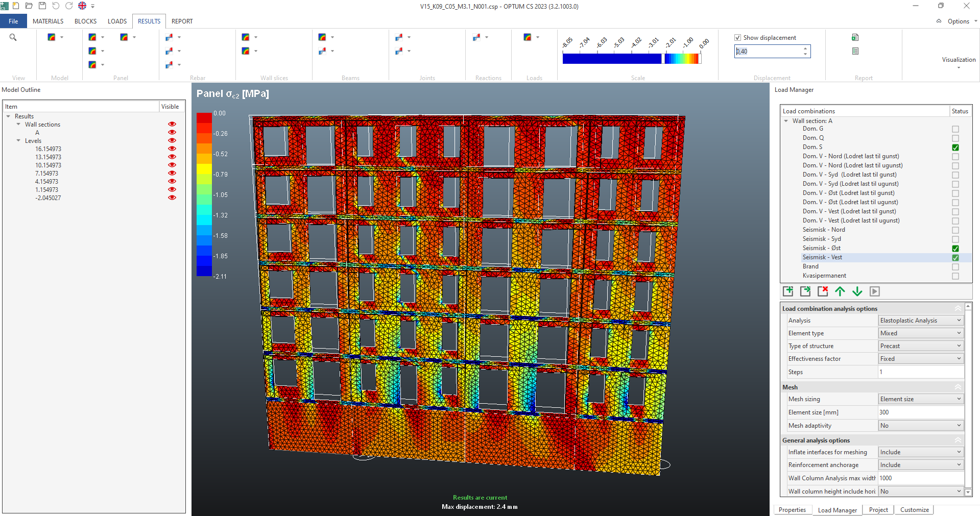
Task: Open the Zoom/search tool in View group
Action: [13, 37]
